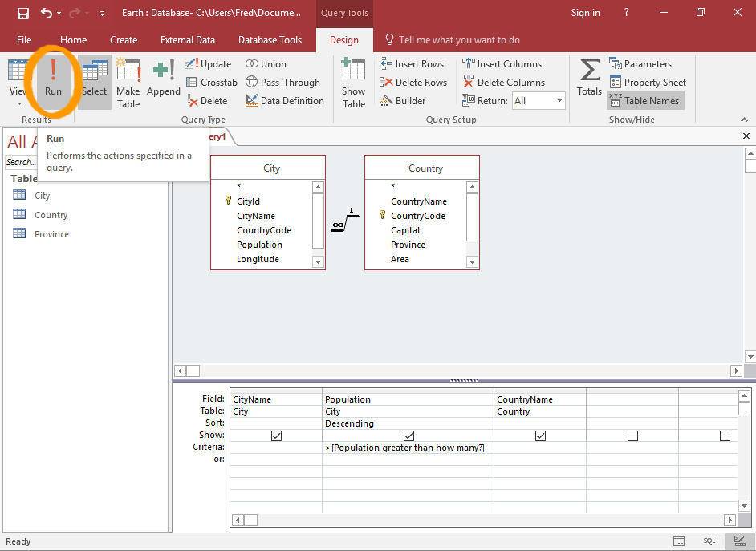This screenshot has width=756, height=551.
Task: Open the Return value dropdown
Action: pos(559,101)
